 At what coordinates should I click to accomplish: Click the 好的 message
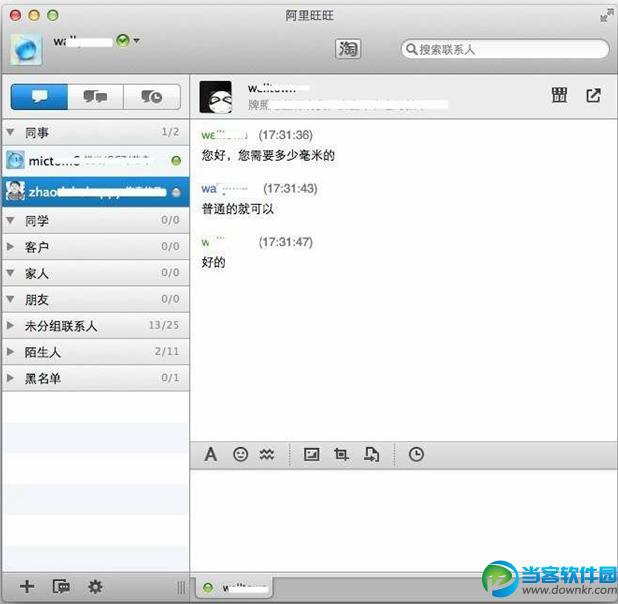pos(214,262)
